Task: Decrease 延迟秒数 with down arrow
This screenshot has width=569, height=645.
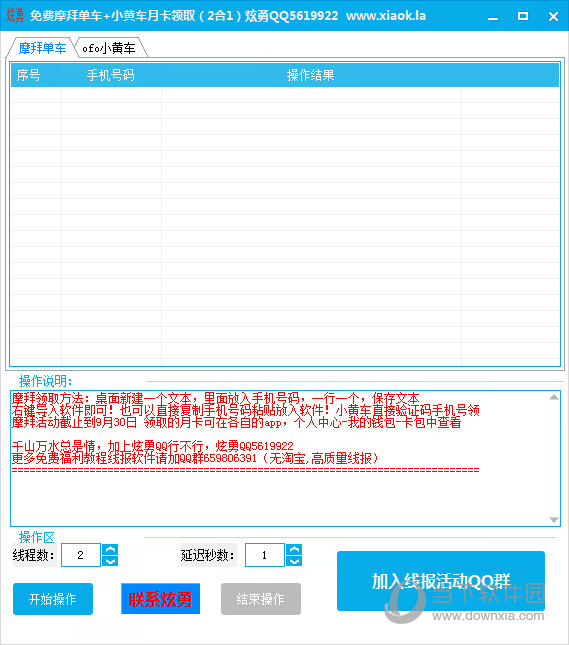Action: [294, 561]
